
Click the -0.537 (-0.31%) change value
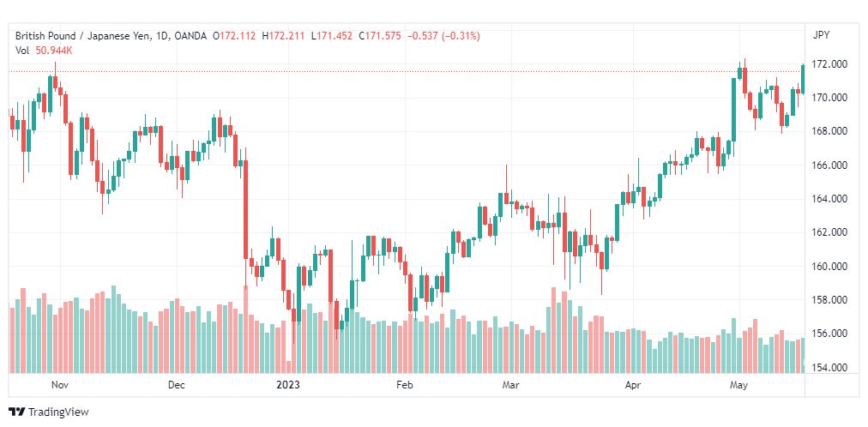[444, 36]
